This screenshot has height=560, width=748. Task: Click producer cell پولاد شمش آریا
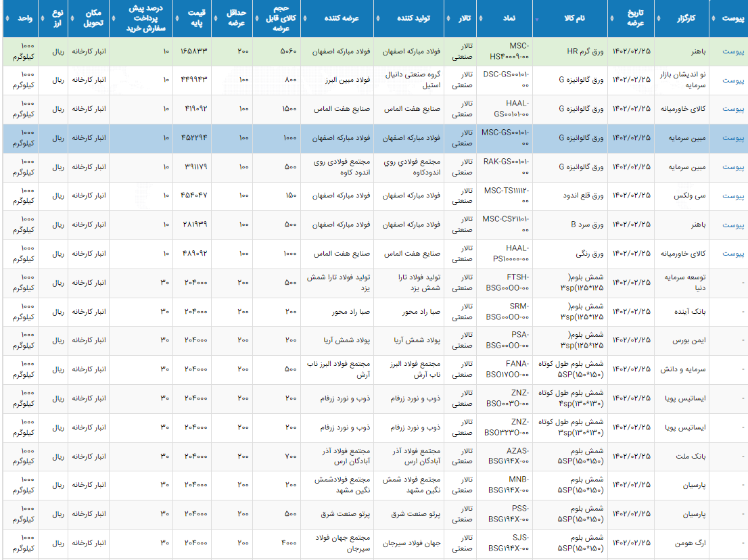click(408, 341)
